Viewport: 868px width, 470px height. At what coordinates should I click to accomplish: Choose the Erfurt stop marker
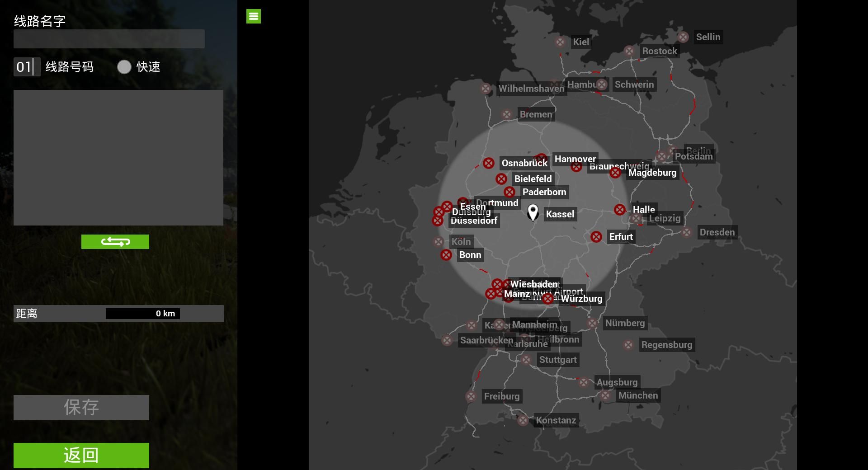point(596,237)
